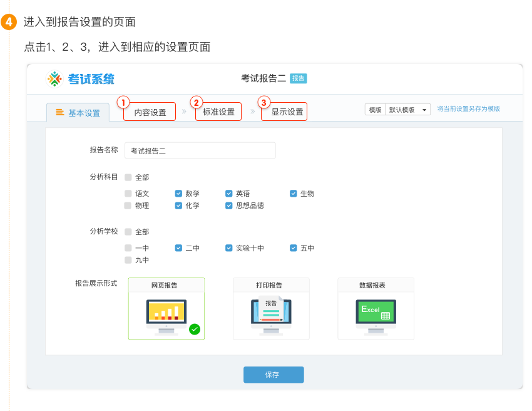
Task: Select the 网页报告 bar chart monitor icon
Action: pyautogui.click(x=166, y=313)
